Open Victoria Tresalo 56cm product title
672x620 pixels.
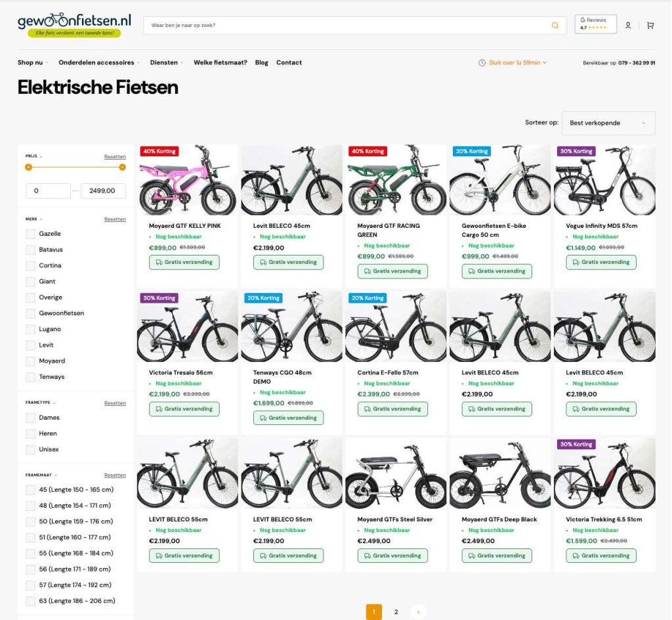coord(180,372)
